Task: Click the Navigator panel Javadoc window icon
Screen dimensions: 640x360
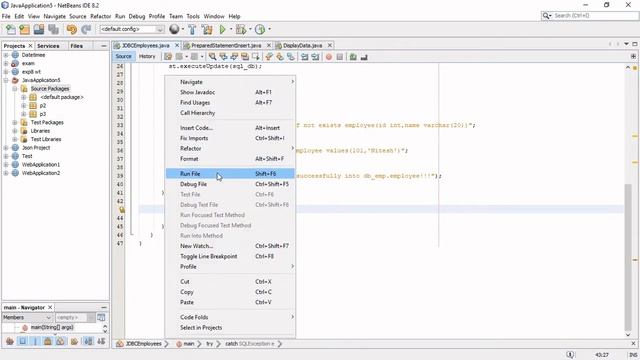Action: click(101, 317)
